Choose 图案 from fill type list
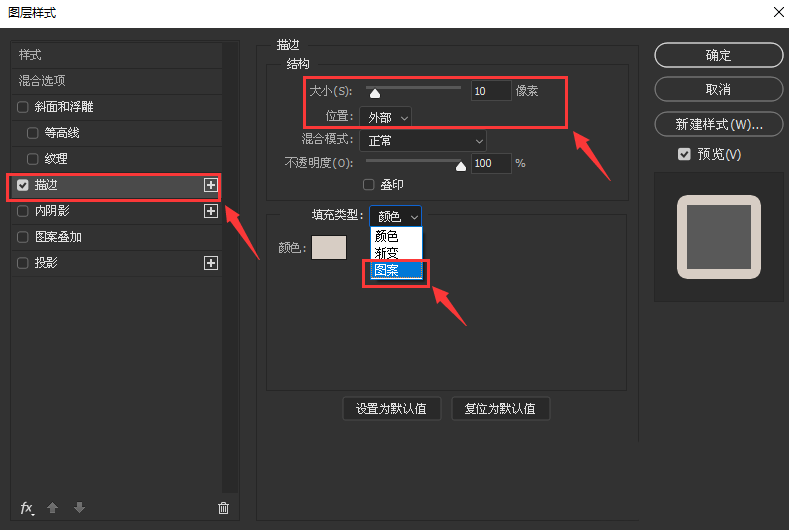The width and height of the screenshot is (789, 530). click(397, 270)
